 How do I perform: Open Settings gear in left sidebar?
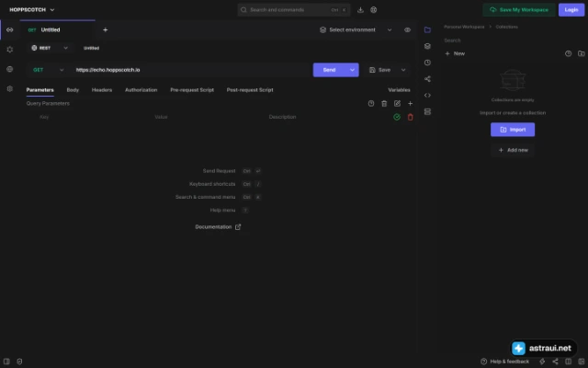[10, 88]
